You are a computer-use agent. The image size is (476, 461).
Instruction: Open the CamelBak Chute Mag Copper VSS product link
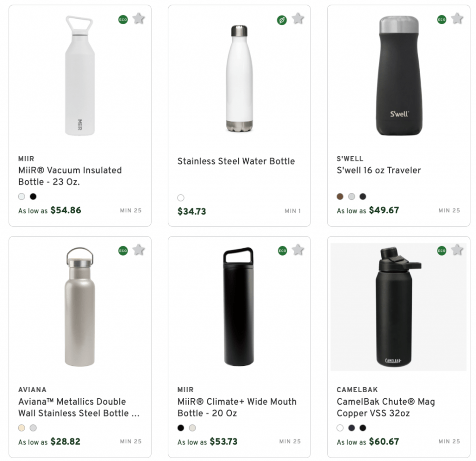pos(386,407)
